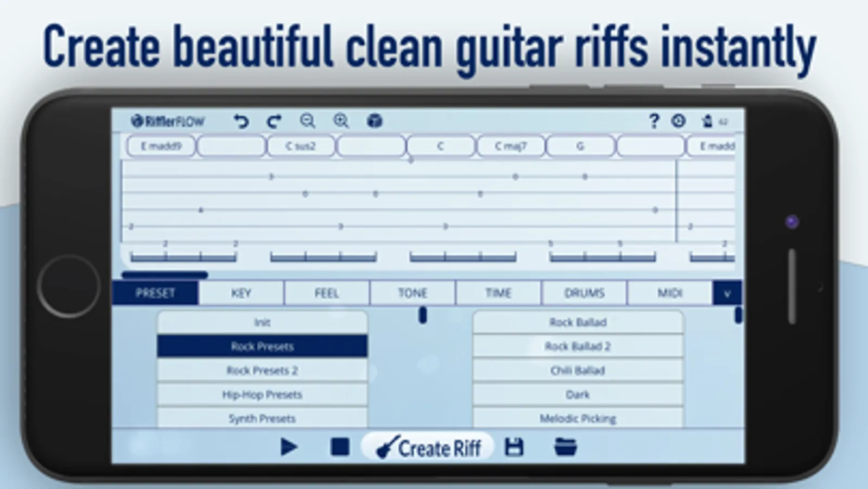Select the Rock Presets 2 category
This screenshot has width=868, height=489.
[262, 371]
